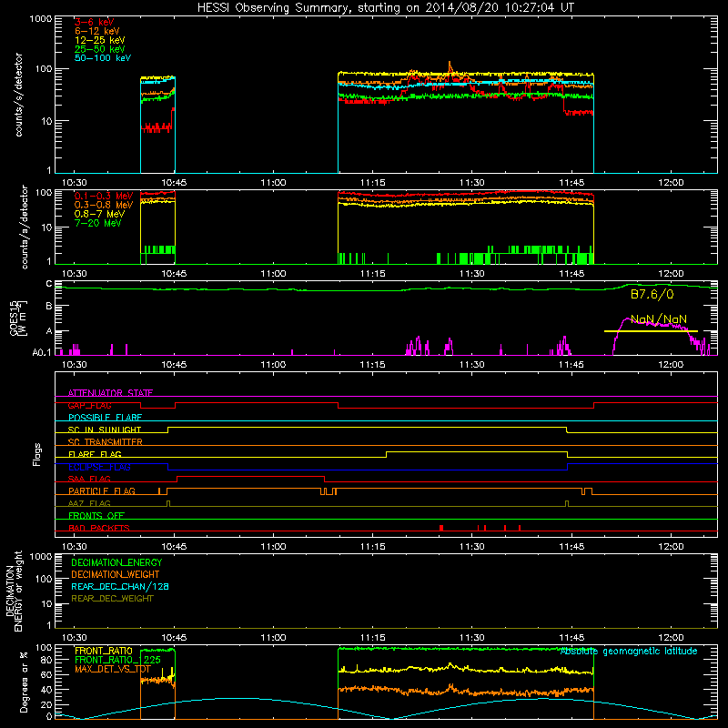This screenshot has width=728, height=728.
Task: Select the ATTENUATOR_STATE flag label
Action: point(110,393)
